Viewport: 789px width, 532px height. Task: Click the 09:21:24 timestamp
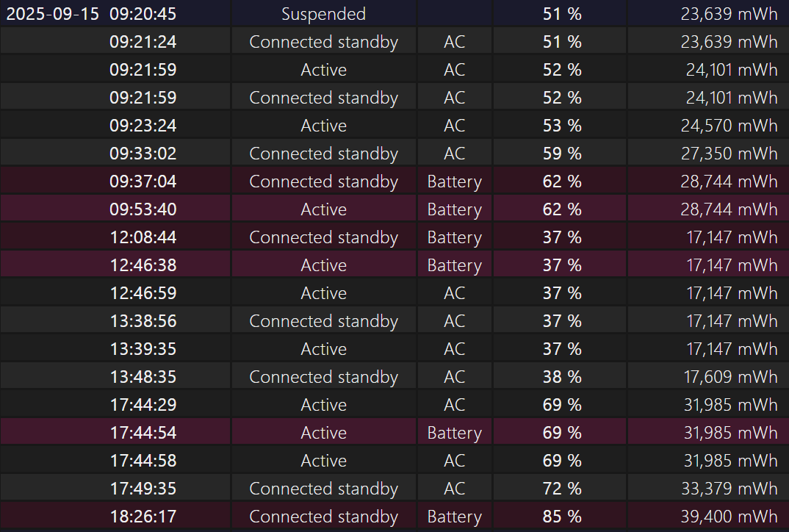[143, 42]
